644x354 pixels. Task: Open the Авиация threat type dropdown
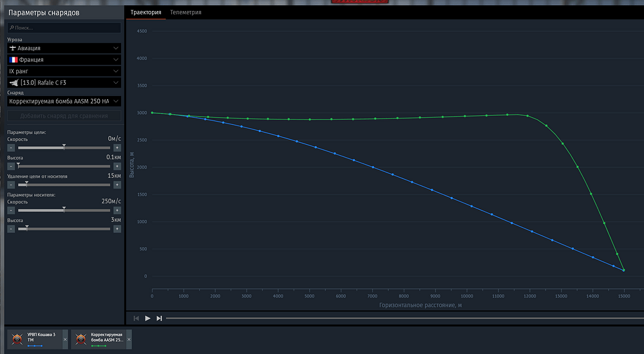(64, 48)
